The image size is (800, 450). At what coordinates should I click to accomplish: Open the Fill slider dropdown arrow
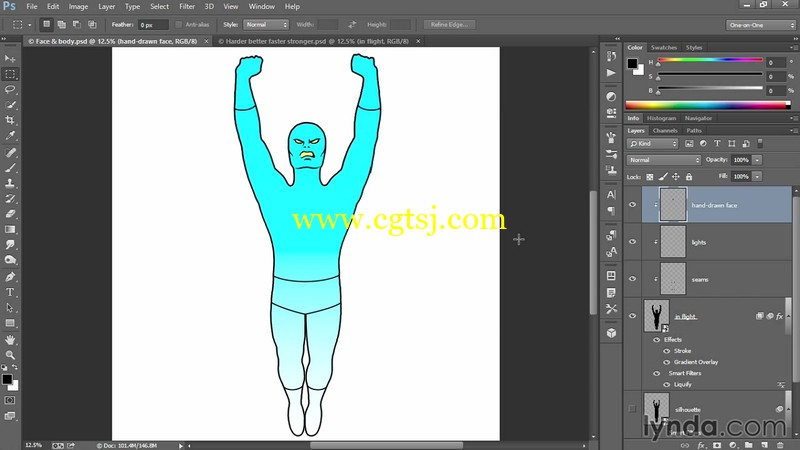(757, 177)
